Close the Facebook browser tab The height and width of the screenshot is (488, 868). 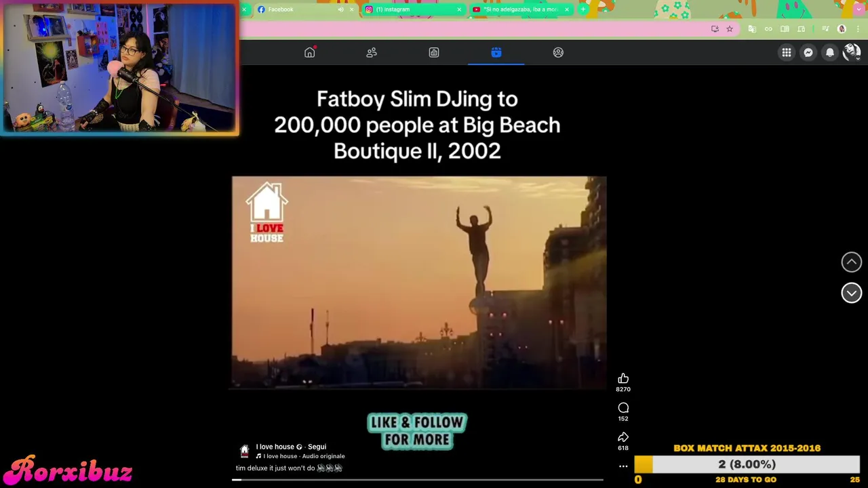351,9
